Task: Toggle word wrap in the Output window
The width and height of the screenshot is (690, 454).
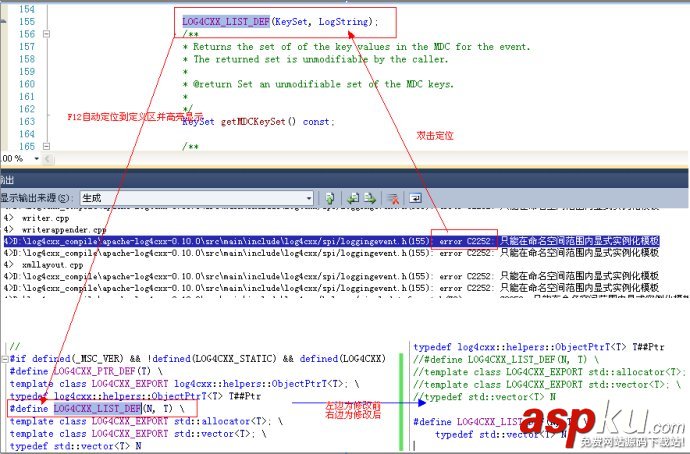Action: coord(415,198)
